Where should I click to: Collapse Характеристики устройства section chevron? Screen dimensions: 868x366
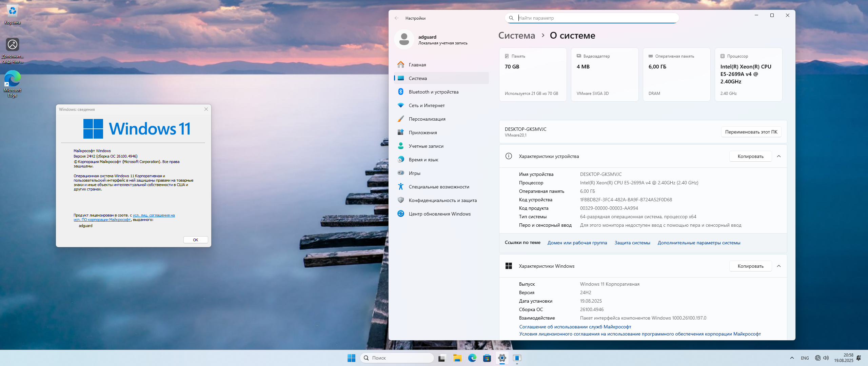tap(779, 156)
